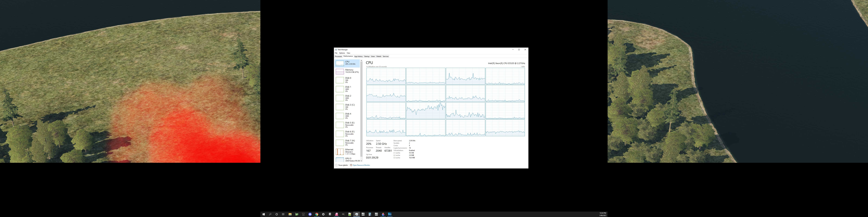868x217 pixels.
Task: Close the Task Manager window
Action: [525, 50]
